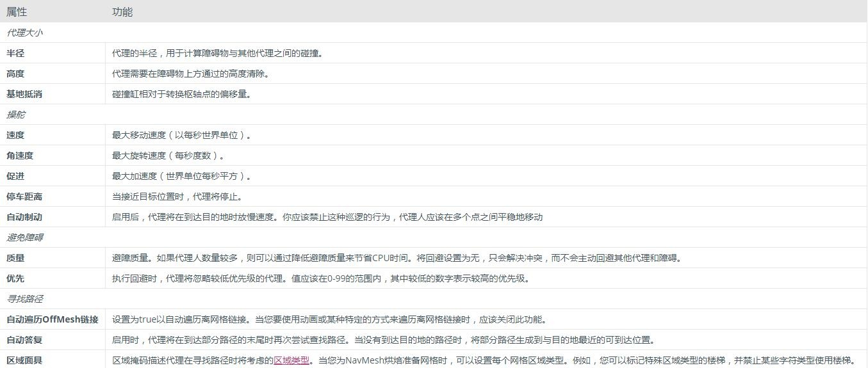Click the description starting 代理的半径
The width and height of the screenshot is (868, 368).
coord(218,53)
